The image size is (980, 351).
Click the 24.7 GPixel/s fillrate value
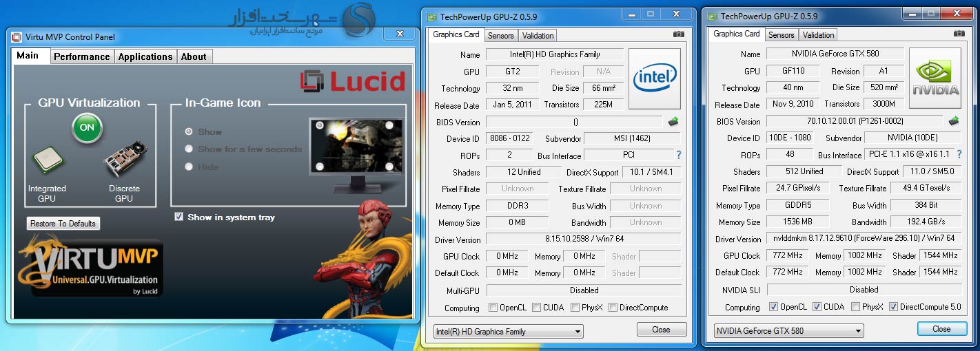point(798,188)
